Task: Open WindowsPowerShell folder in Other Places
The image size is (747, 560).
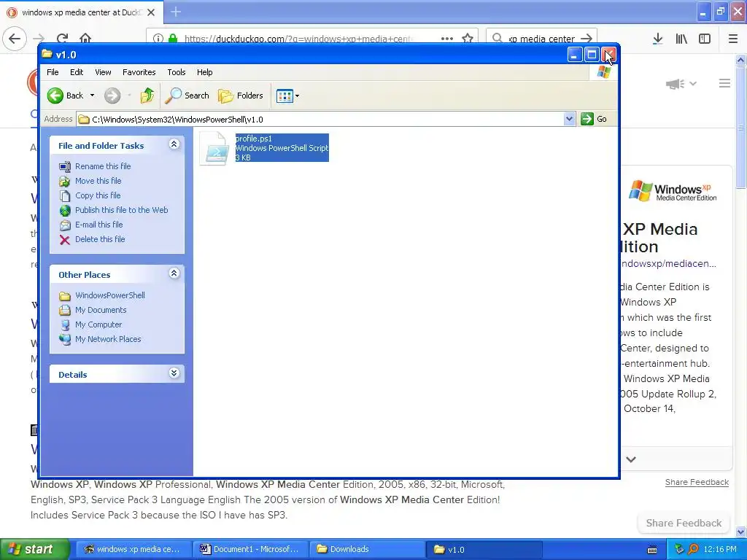Action: [x=110, y=296]
